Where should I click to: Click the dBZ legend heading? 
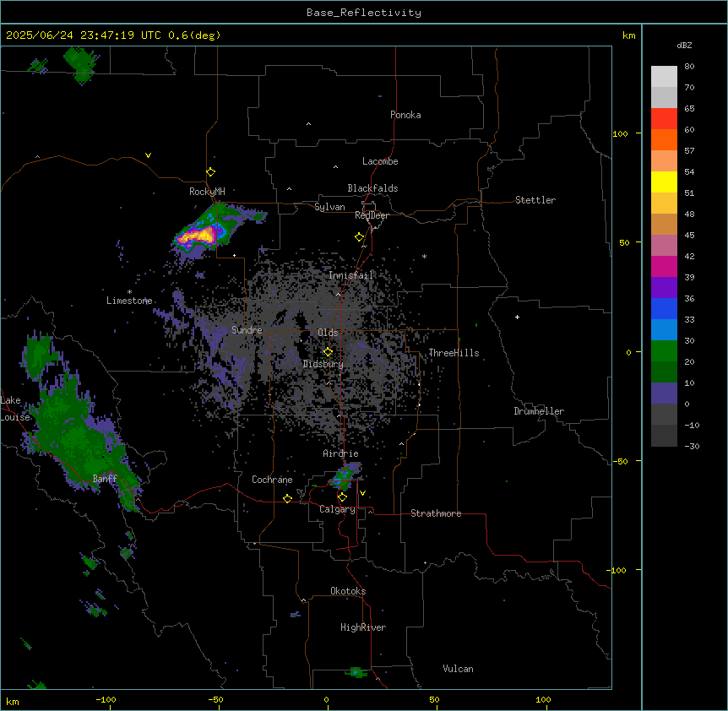[684, 46]
